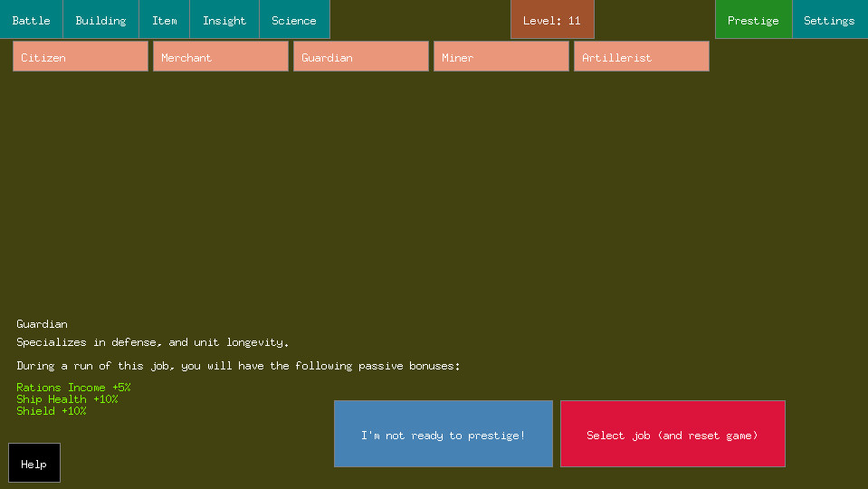Viewport: 868px width, 489px height.
Task: Click the Rations Income +5% bonus text
Action: [73, 388]
